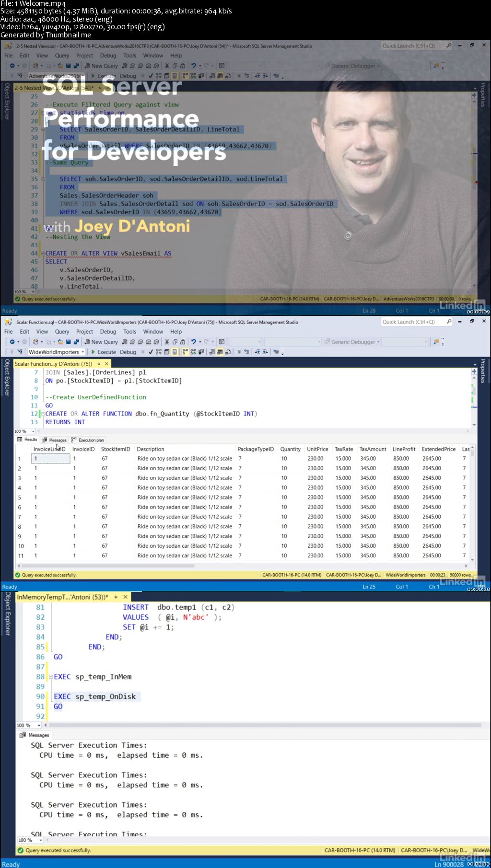Toggle Results to Grid in Scalar Functions window

pyautogui.click(x=220, y=352)
